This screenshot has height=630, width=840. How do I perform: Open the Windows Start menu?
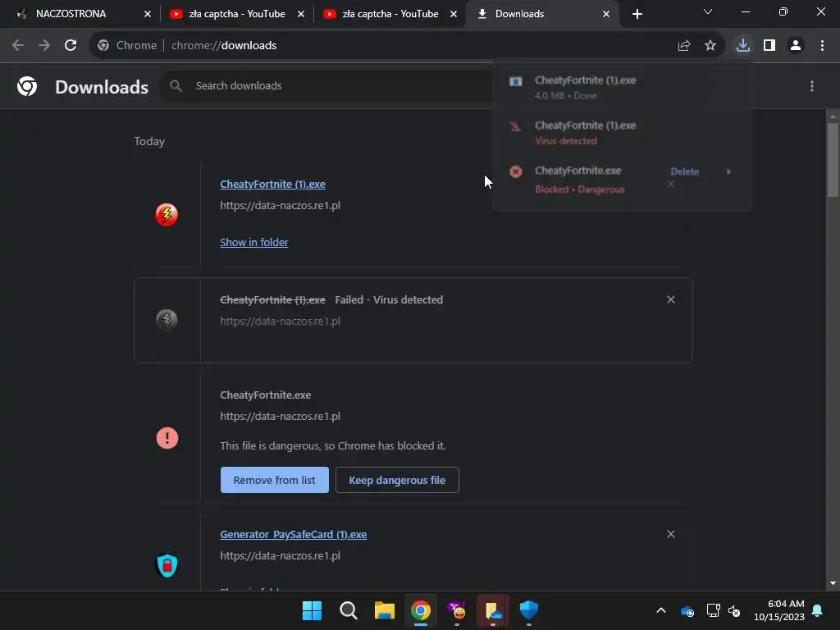pos(312,610)
